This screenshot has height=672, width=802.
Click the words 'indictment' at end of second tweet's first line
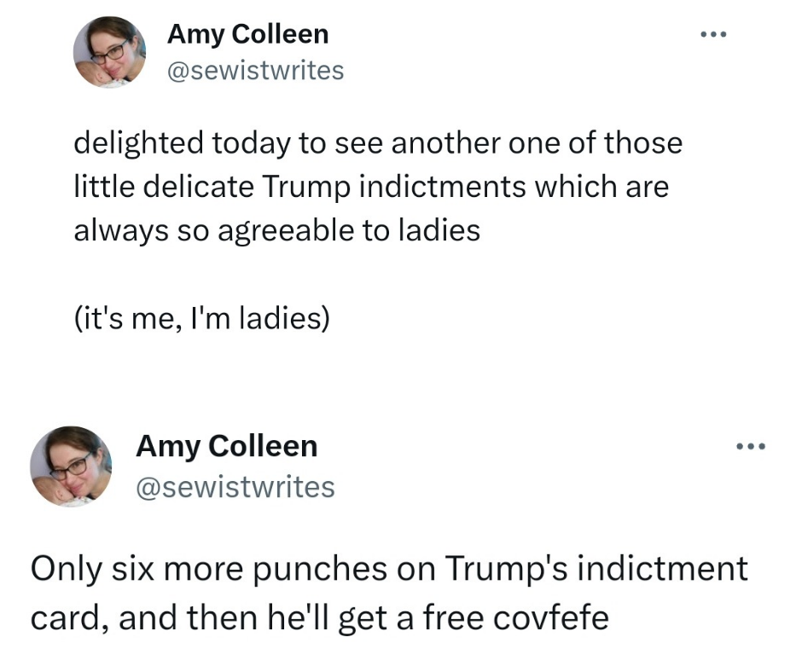coord(663,568)
